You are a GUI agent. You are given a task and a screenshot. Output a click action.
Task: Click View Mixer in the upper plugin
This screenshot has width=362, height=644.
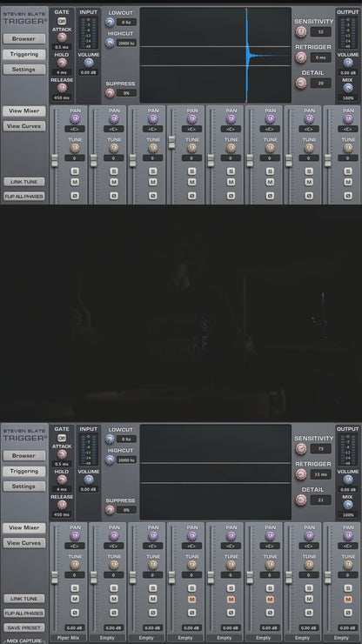click(x=24, y=111)
